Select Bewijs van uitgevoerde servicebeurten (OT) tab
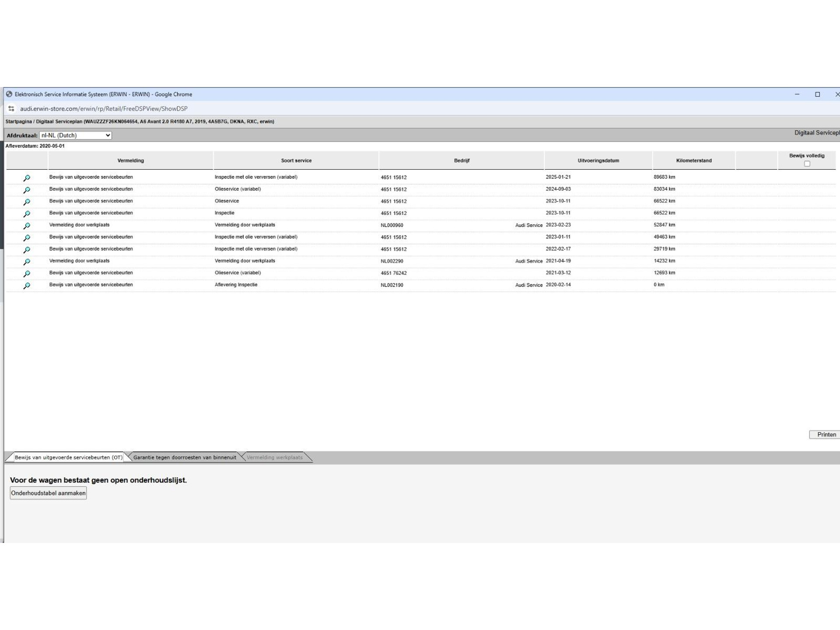 tap(68, 457)
